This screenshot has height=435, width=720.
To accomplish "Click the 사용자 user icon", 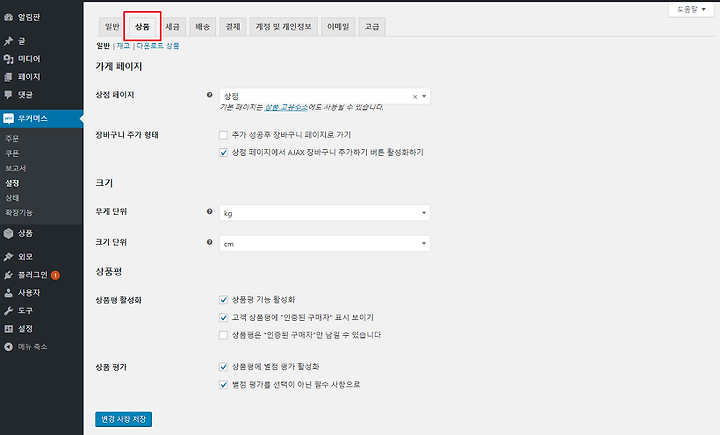I will pyautogui.click(x=8, y=293).
